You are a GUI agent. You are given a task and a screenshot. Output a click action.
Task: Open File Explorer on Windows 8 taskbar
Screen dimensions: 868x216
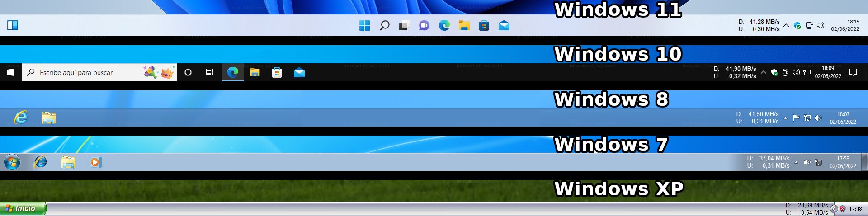(x=49, y=118)
